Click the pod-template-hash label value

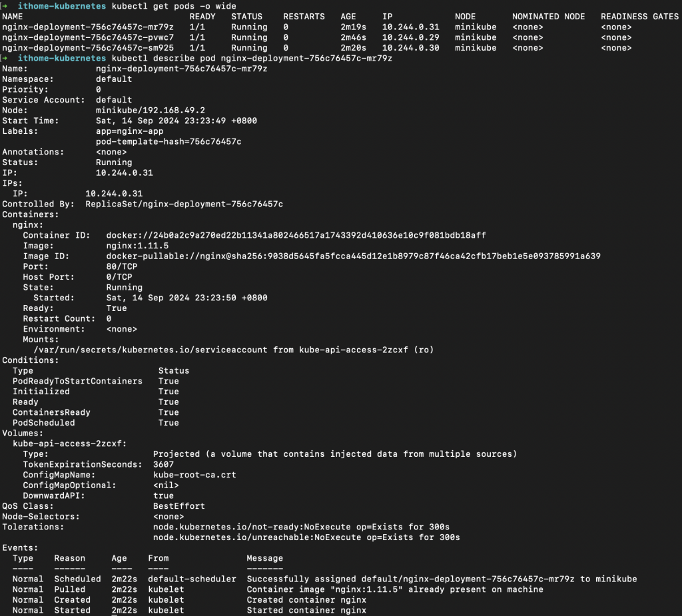click(x=169, y=142)
